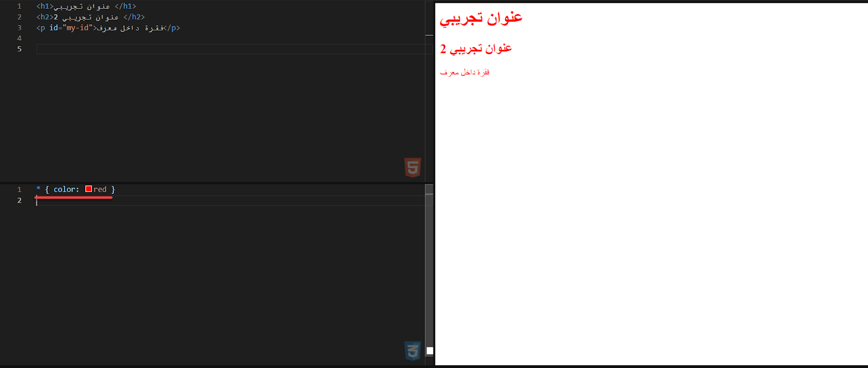Click the "my-id" attribute value in the code
Viewport: 868px width, 368px height.
(x=78, y=28)
